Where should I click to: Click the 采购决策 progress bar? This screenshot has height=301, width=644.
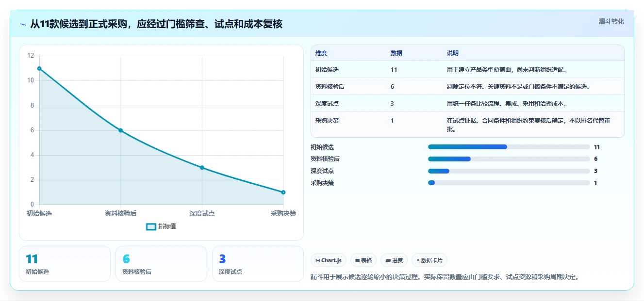[509, 183]
